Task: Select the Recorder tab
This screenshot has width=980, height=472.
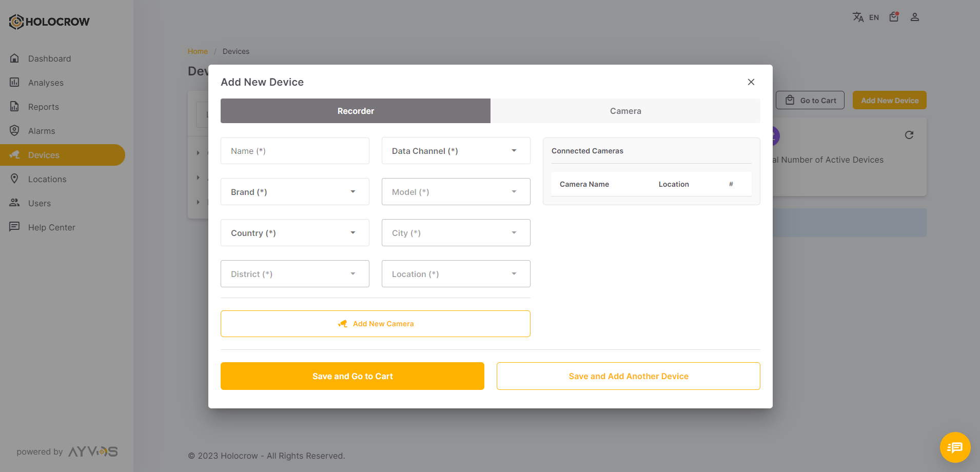Action: pos(355,111)
